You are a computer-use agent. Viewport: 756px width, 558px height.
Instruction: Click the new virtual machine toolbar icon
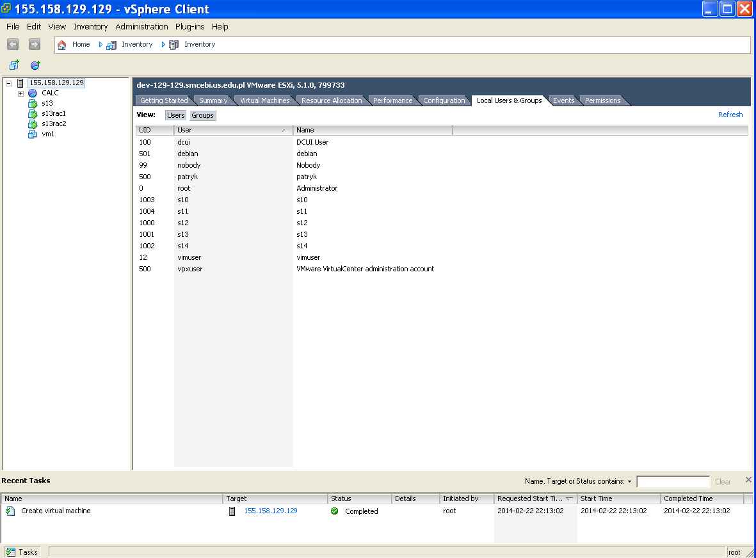pos(15,65)
